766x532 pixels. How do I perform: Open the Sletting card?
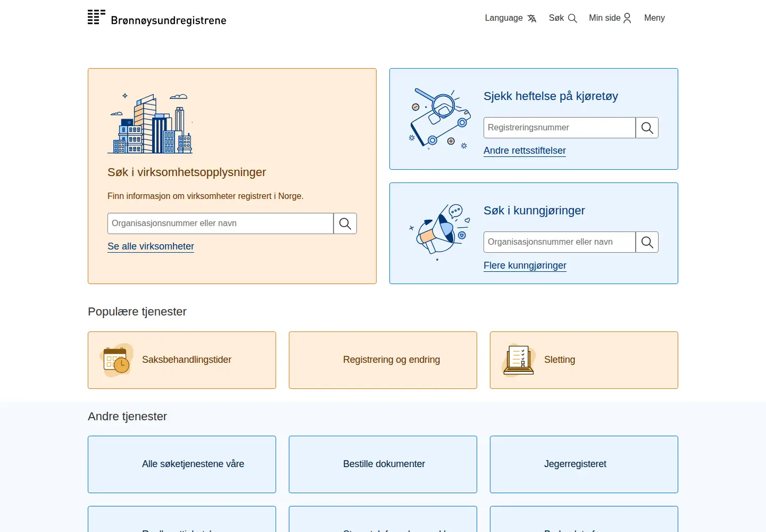coord(584,360)
